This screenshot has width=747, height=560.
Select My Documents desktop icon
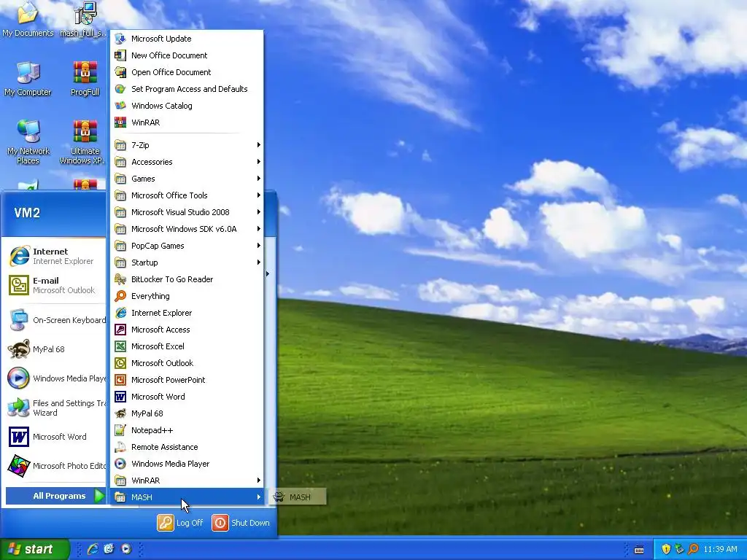click(28, 19)
